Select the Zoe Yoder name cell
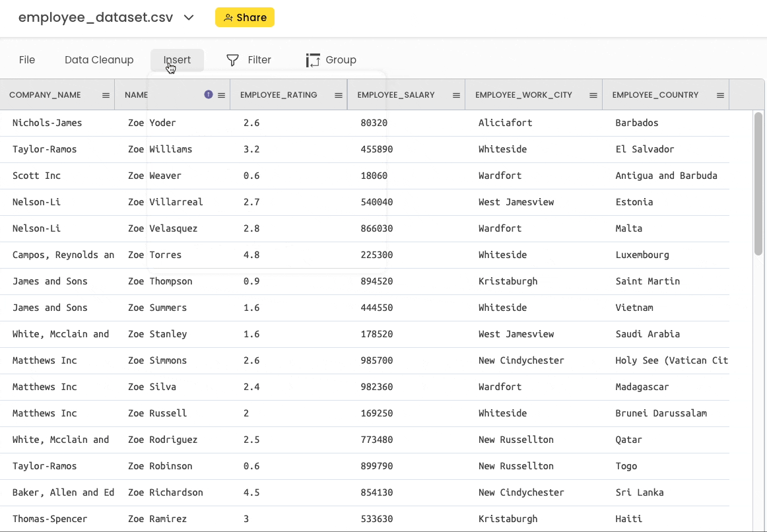The image size is (767, 532). click(x=152, y=123)
